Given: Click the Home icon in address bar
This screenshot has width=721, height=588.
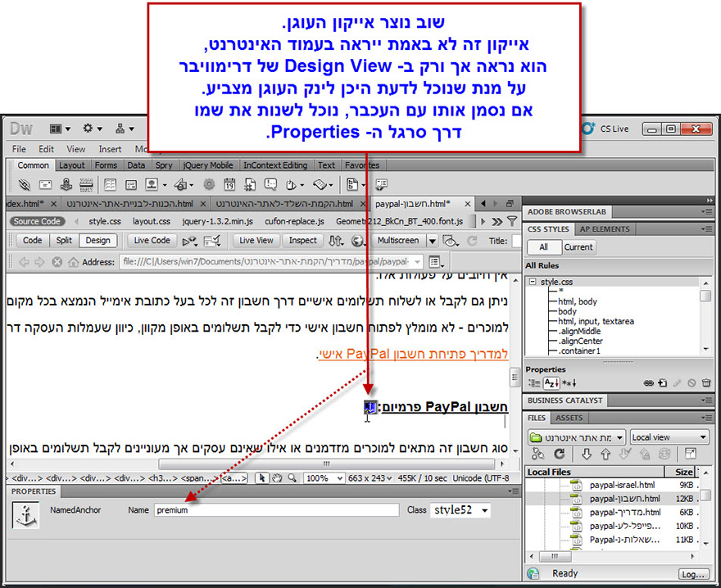Looking at the screenshot, I should pyautogui.click(x=73, y=262).
